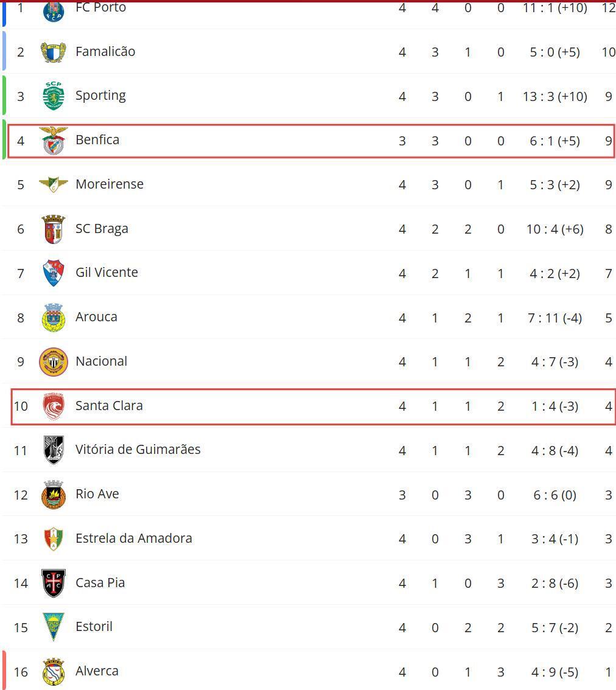Click the Rio Ave club badge
The width and height of the screenshot is (616, 690).
tap(54, 495)
